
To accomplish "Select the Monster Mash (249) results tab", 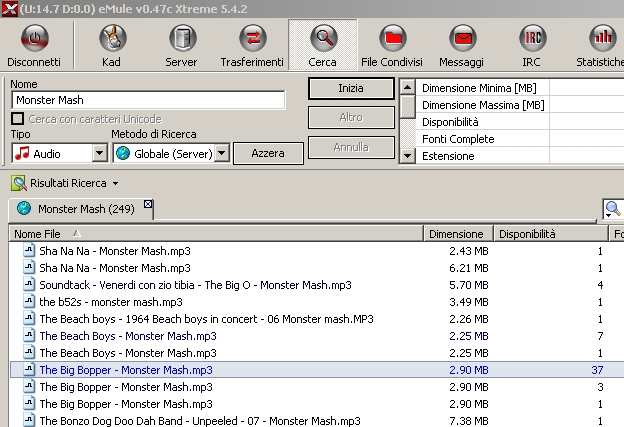I will [78, 209].
